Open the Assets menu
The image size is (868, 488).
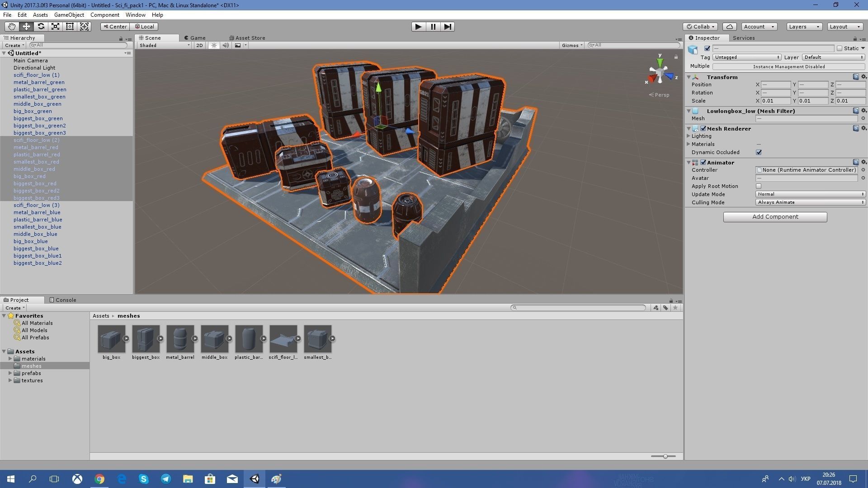(40, 15)
